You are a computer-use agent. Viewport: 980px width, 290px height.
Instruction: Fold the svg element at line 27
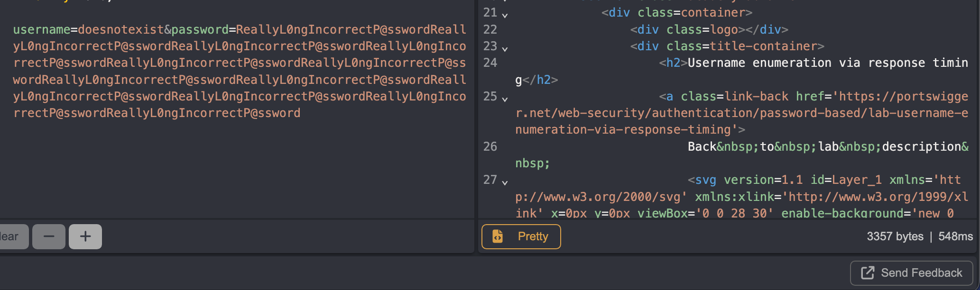[x=505, y=182]
